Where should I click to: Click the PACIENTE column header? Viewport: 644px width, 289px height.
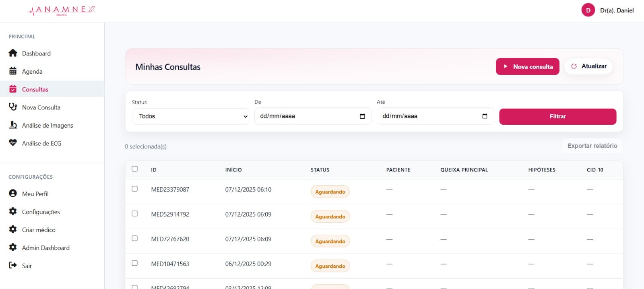pos(398,169)
